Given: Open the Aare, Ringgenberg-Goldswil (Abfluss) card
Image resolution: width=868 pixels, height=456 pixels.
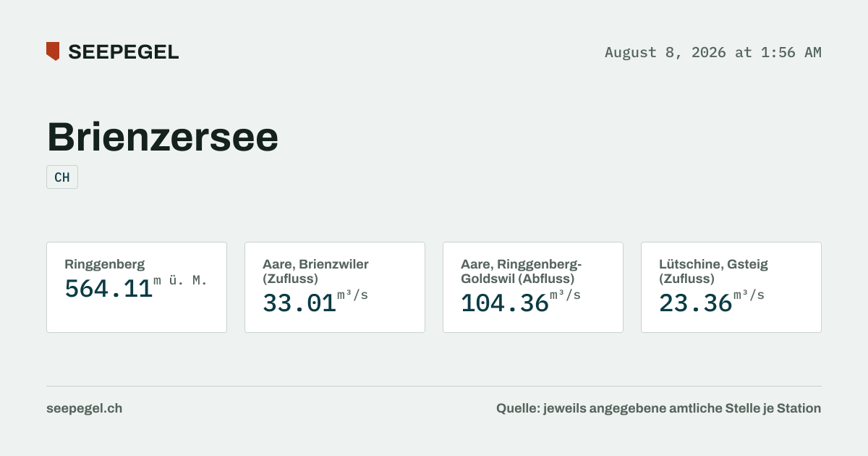Looking at the screenshot, I should (x=533, y=287).
